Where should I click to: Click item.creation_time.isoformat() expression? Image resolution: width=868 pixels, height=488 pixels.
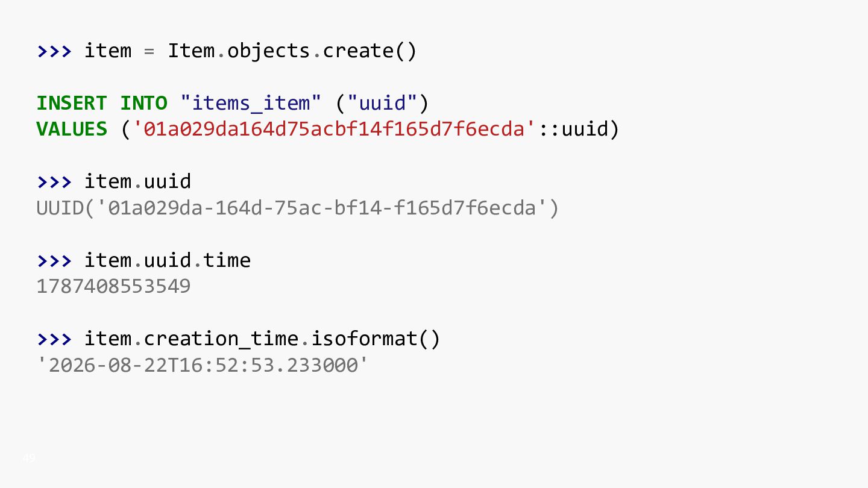(x=262, y=339)
